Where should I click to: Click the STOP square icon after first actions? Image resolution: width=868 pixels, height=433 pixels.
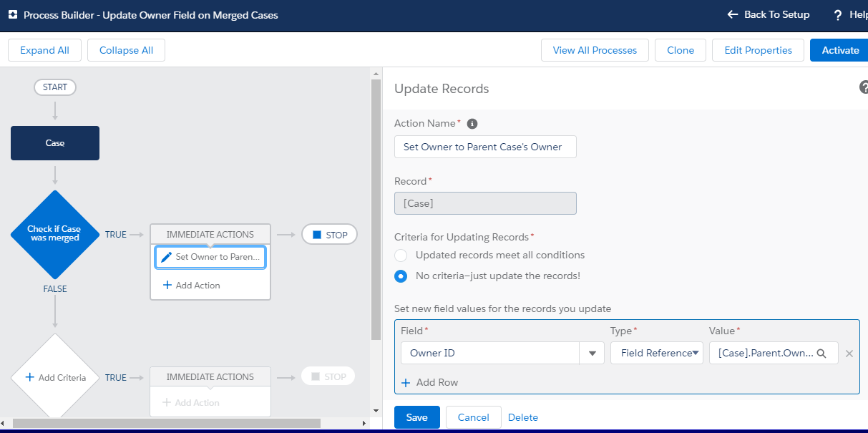pyautogui.click(x=317, y=235)
